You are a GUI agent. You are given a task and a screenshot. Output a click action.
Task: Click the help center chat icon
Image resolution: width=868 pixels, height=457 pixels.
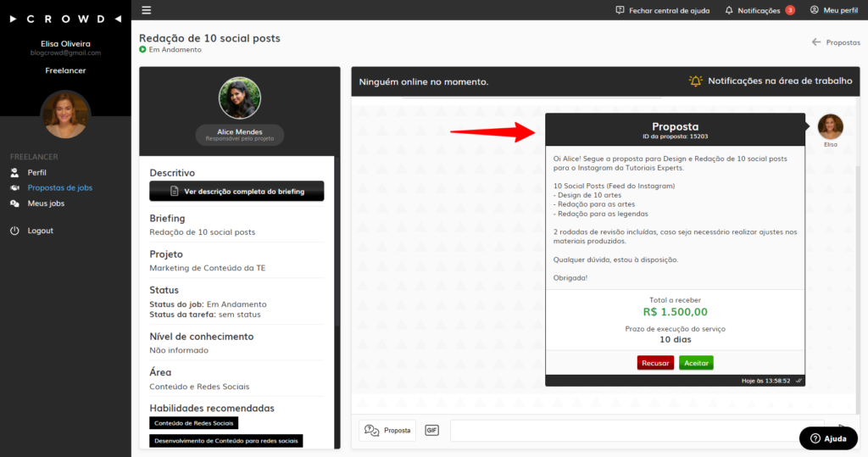pos(620,10)
